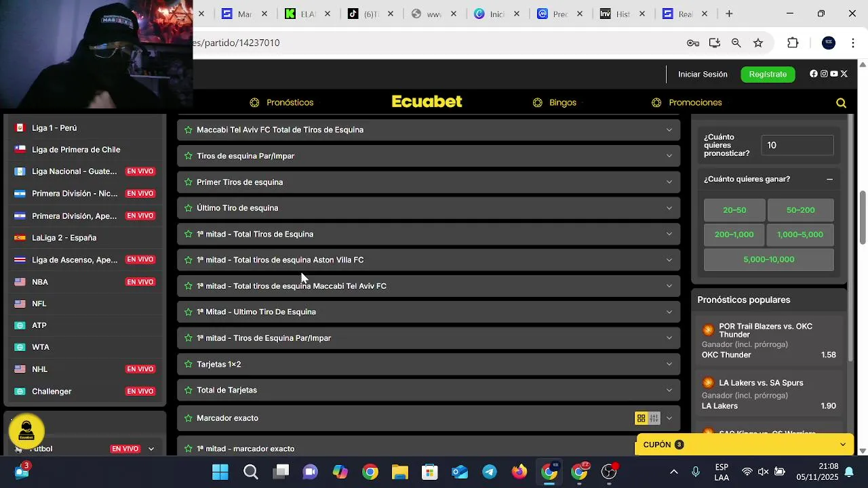Expand the Fútbol sidebar category chevron
Image resolution: width=868 pixels, height=488 pixels.
[x=151, y=449]
